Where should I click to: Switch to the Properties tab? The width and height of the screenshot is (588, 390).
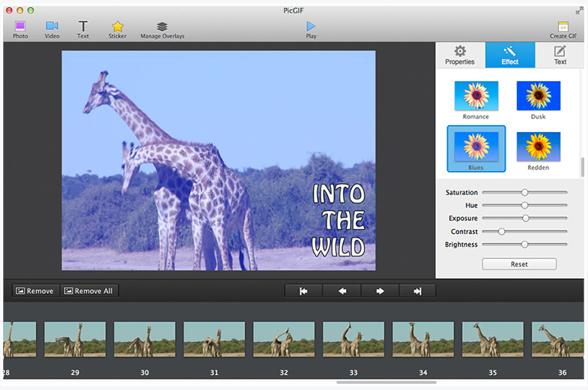(460, 55)
